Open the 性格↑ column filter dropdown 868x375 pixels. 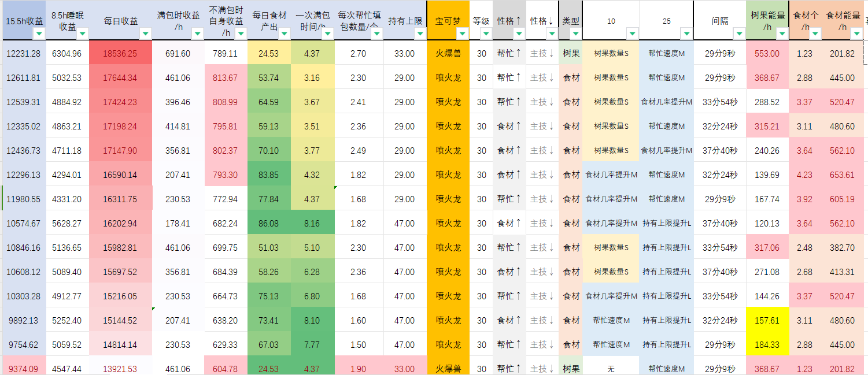519,34
